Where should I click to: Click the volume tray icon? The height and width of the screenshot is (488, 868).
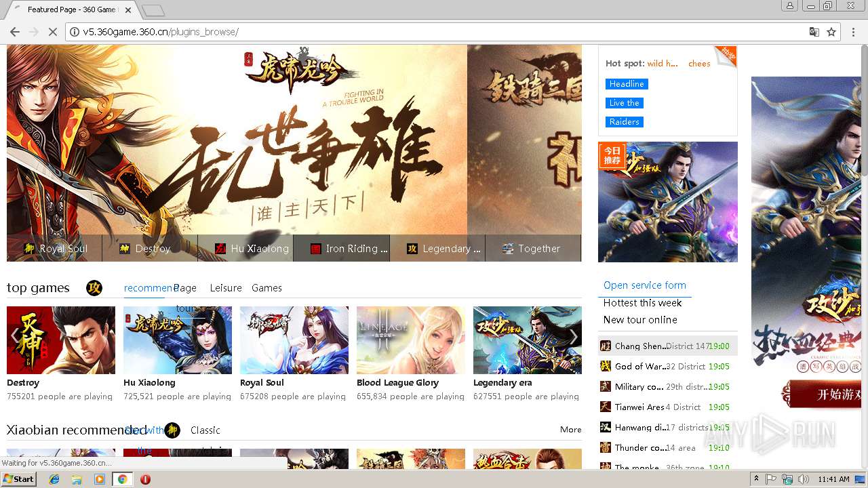click(804, 479)
